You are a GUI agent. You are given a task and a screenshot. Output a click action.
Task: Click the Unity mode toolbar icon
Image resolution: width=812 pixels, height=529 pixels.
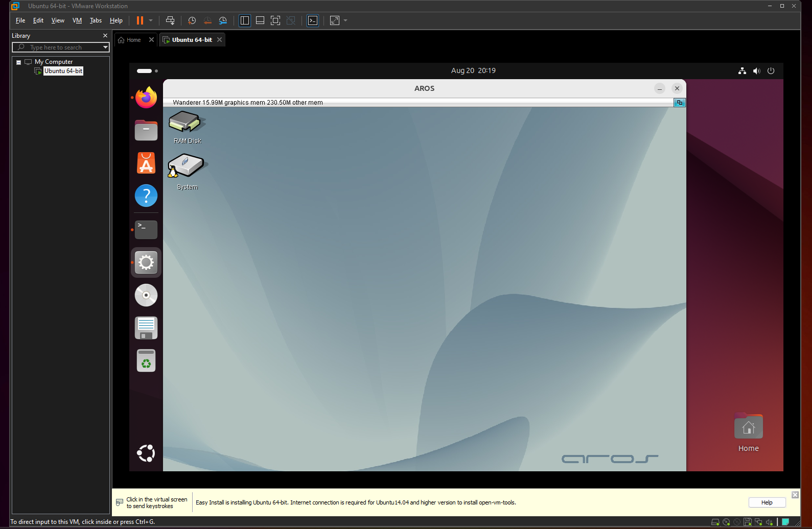[x=291, y=20]
